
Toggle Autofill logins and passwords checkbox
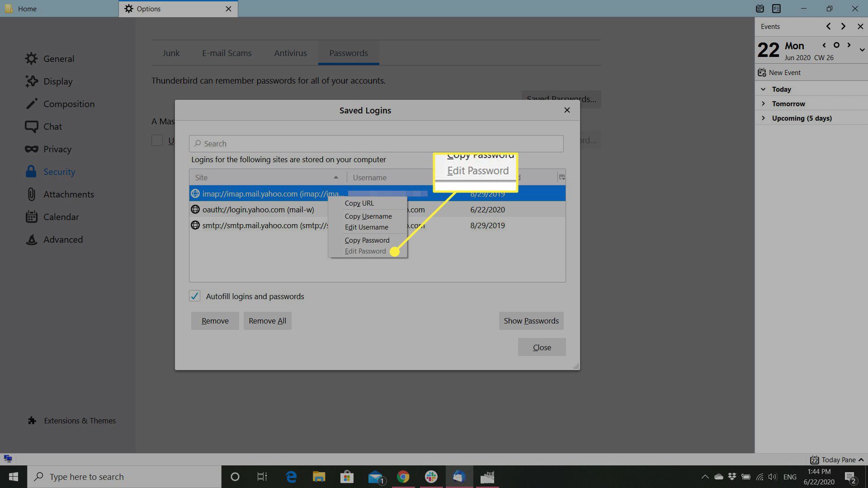(195, 296)
